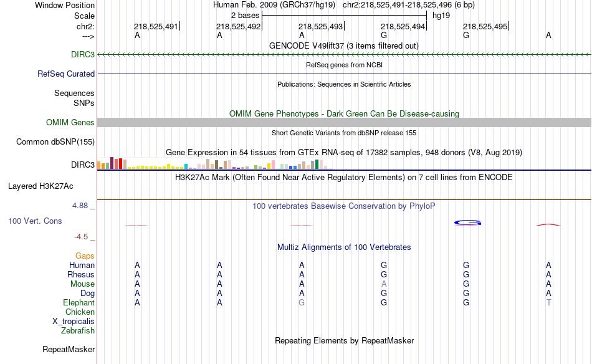
Task: Click the ---> sequence direction label
Action: pos(88,36)
